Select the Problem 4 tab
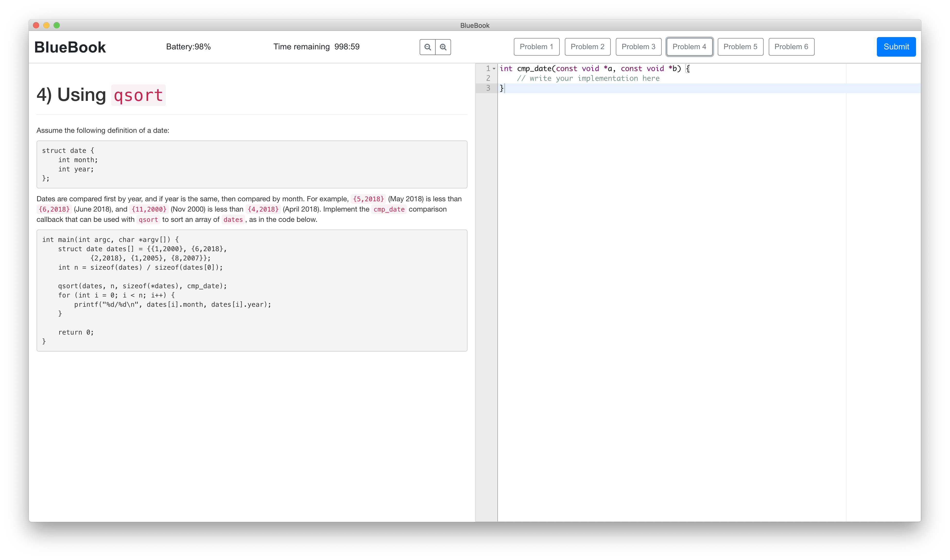This screenshot has height=560, width=950. pos(689,47)
